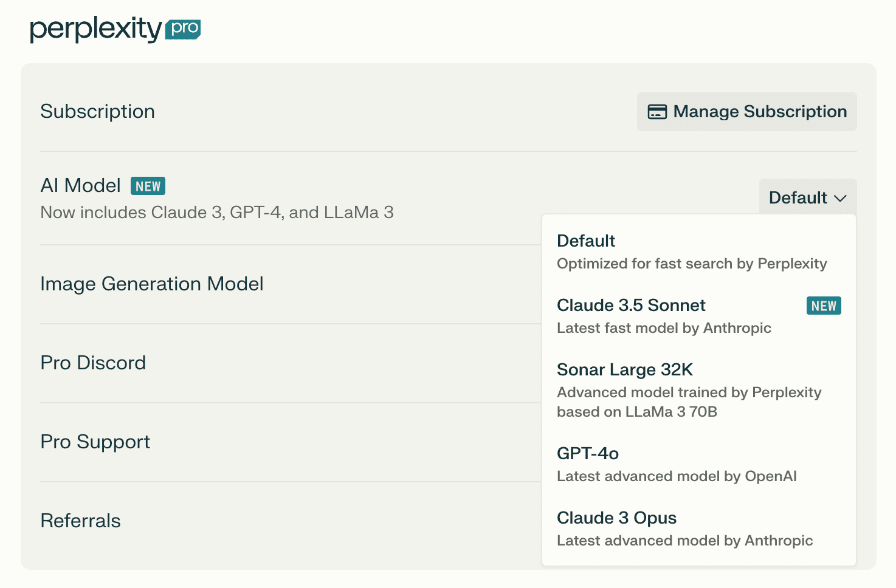896x588 pixels.
Task: Go to the Referrals row
Action: (80, 521)
